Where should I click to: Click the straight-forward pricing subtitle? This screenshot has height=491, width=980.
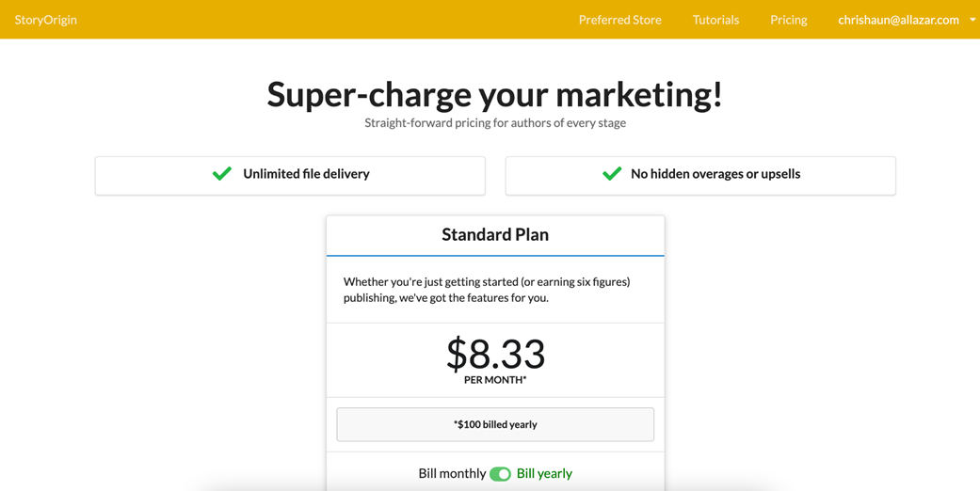[x=495, y=123]
